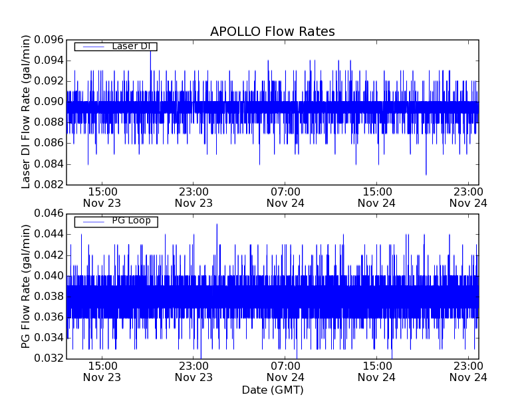Select 07:00 Nov 24 tick under top plot

pos(285,197)
